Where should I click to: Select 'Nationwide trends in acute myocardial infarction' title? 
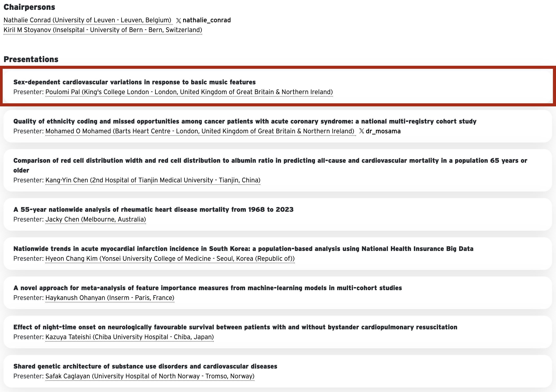(243, 249)
